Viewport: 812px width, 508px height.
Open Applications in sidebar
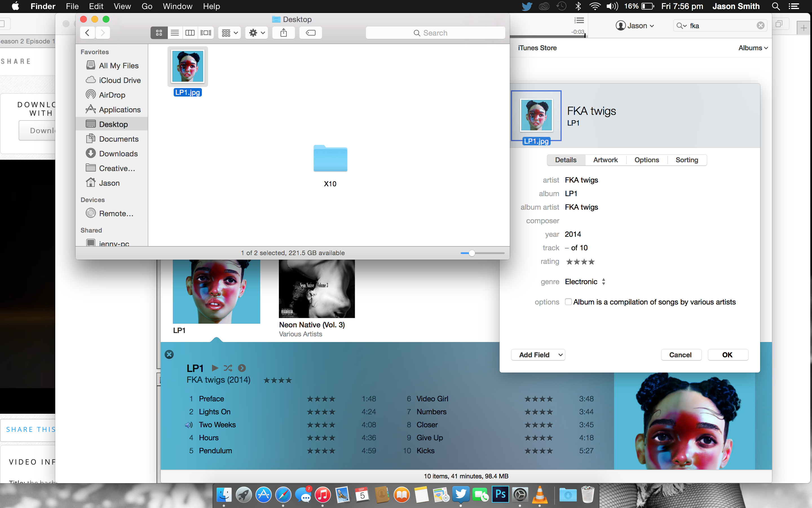[113, 110]
